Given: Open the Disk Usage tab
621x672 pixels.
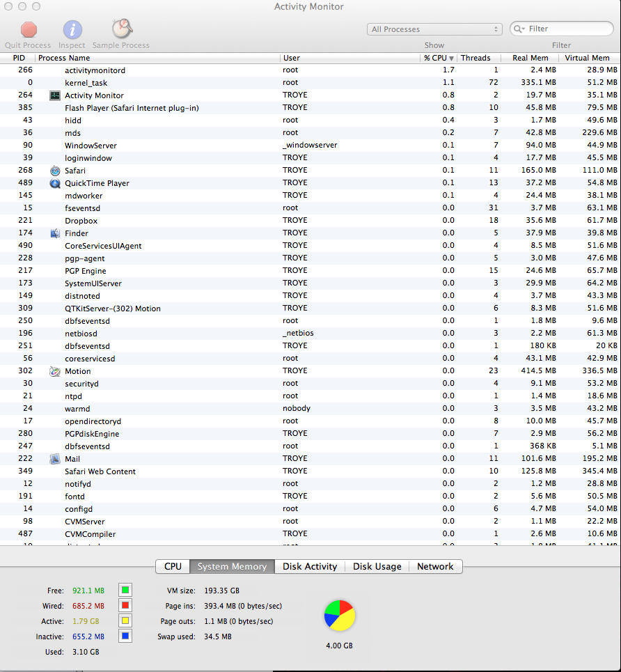Looking at the screenshot, I should tap(377, 566).
